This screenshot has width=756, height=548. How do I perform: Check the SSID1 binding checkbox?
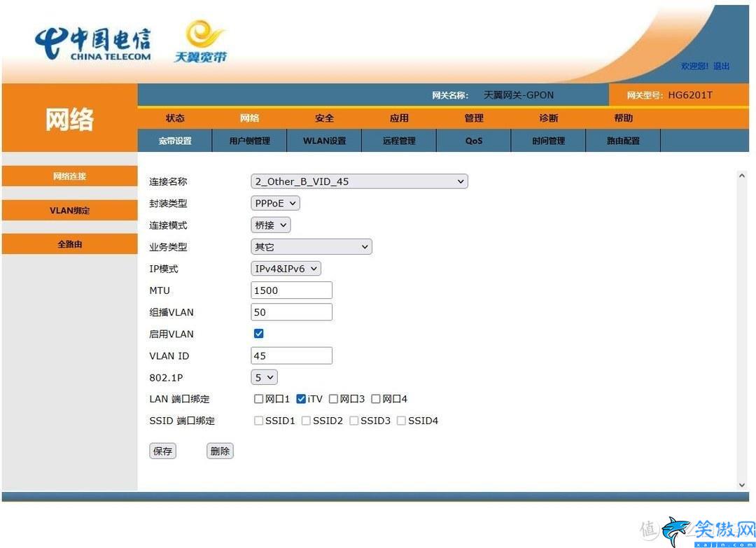(258, 421)
